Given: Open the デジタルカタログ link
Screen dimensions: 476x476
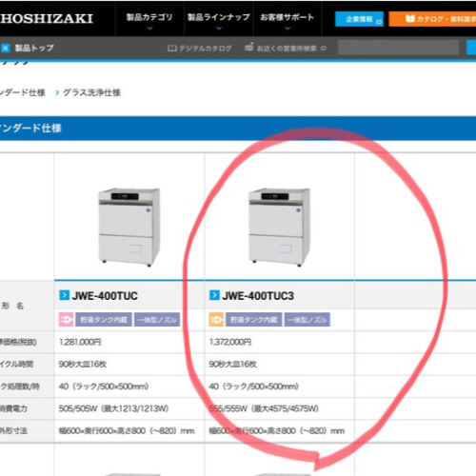Looking at the screenshot, I should coord(206,49).
